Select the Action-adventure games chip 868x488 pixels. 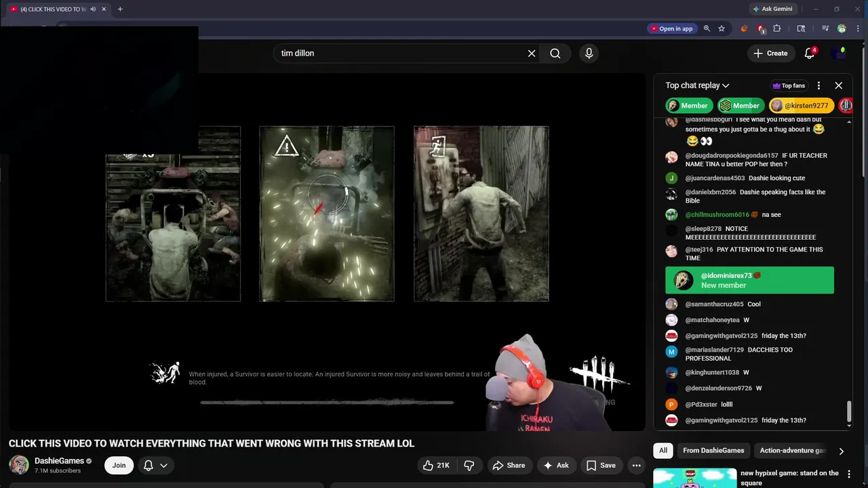coord(792,451)
